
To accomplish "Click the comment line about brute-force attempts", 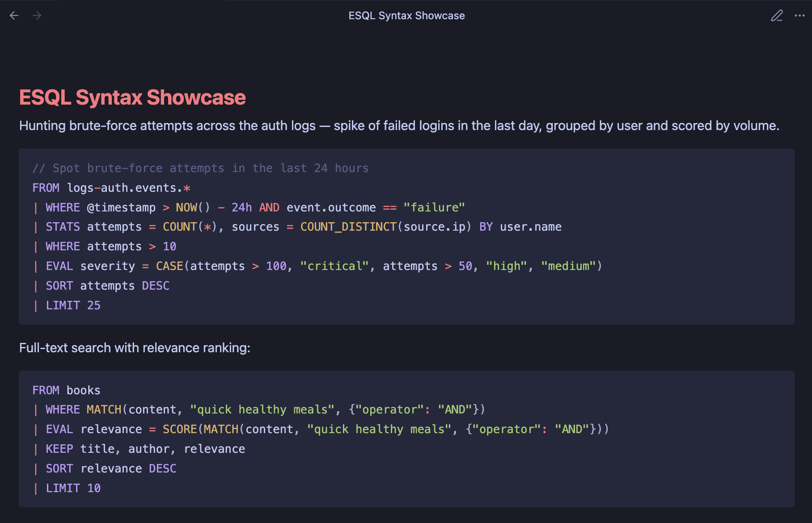I will [x=200, y=168].
